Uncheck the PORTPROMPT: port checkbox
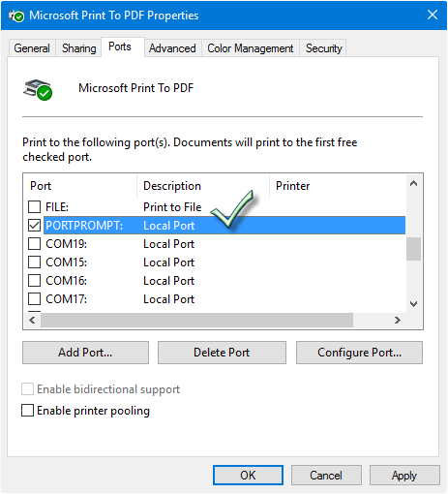The height and width of the screenshot is (494, 448). [x=34, y=226]
